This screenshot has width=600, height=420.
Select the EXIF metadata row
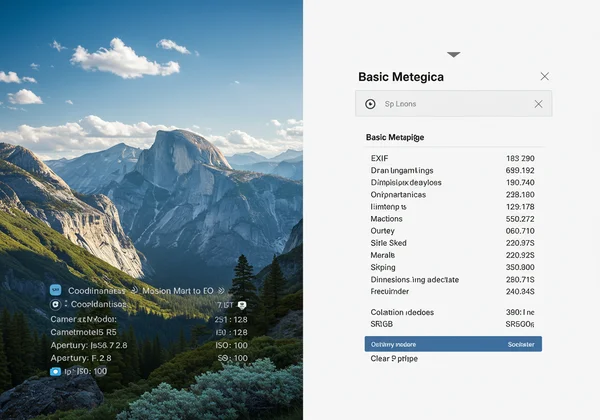(x=453, y=158)
